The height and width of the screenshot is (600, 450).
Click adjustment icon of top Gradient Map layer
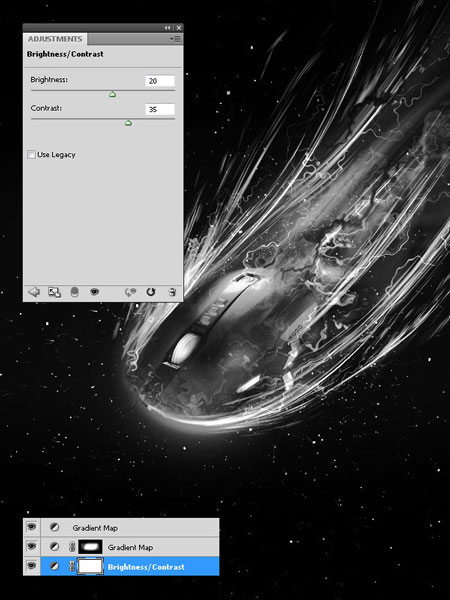point(54,527)
